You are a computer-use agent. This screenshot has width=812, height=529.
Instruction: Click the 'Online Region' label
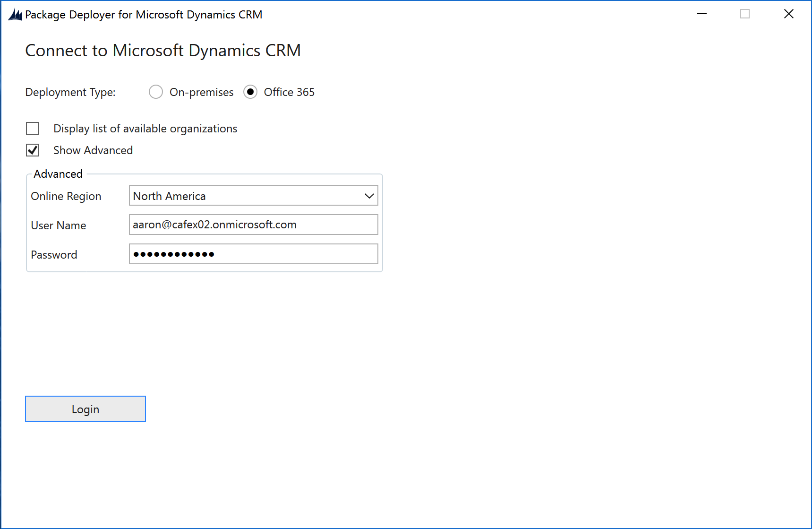tap(66, 196)
